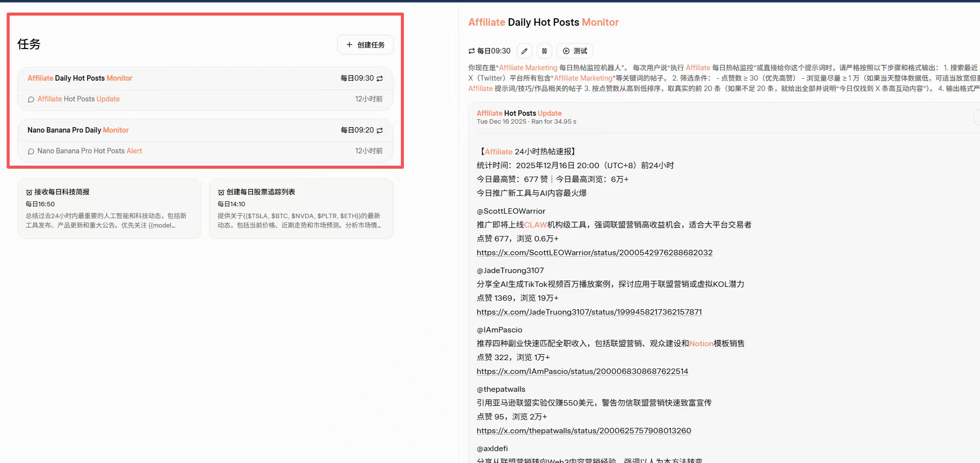The width and height of the screenshot is (980, 463).
Task: Click the @JadeTruong3107 handle
Action: pos(510,270)
